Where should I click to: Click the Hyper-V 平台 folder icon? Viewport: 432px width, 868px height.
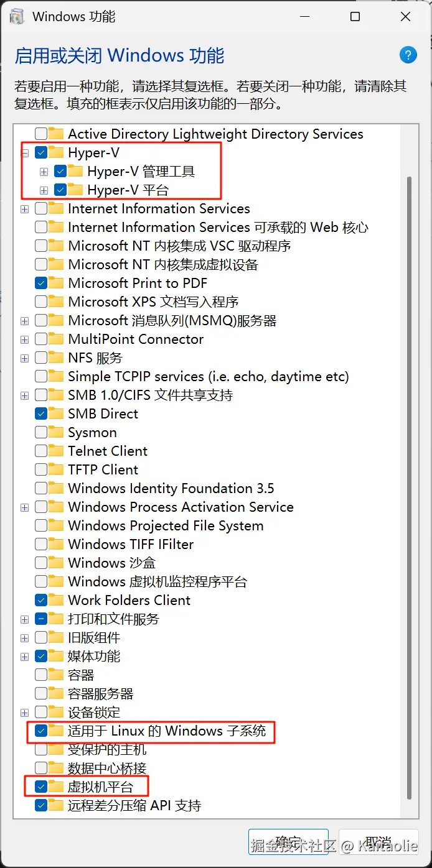(75, 189)
